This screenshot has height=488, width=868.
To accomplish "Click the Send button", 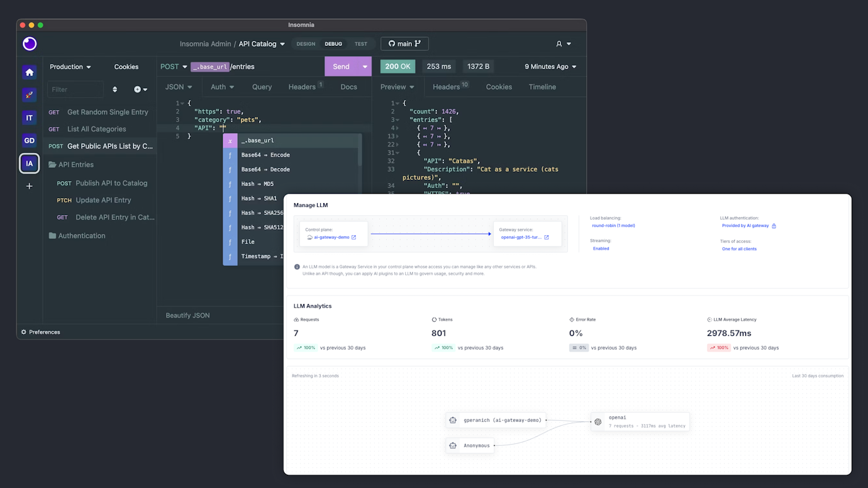I will (x=340, y=66).
